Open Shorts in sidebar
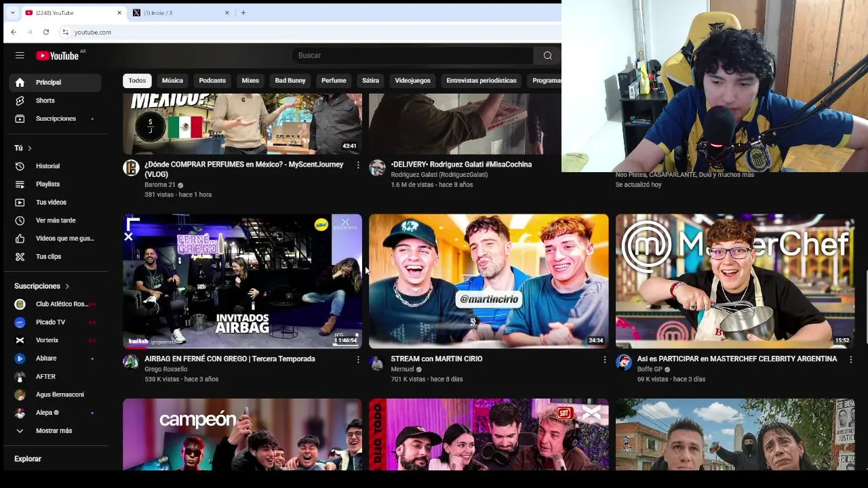Image resolution: width=868 pixels, height=488 pixels. 55,100
